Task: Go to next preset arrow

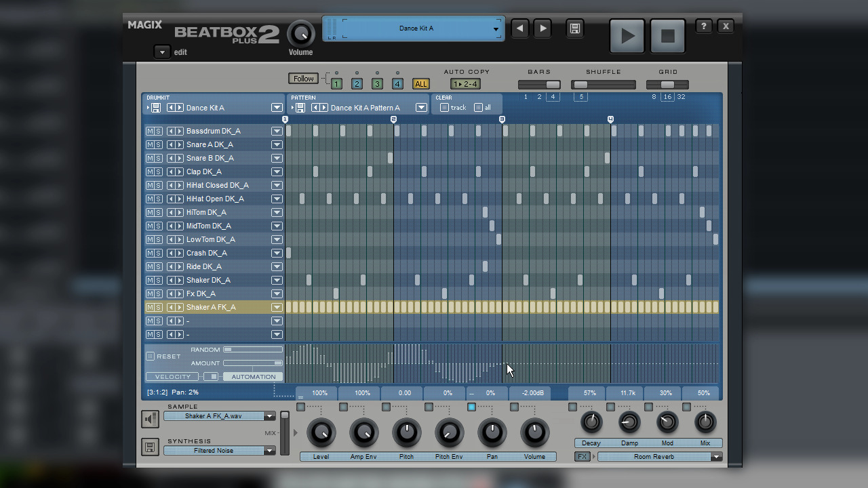Action: 542,28
